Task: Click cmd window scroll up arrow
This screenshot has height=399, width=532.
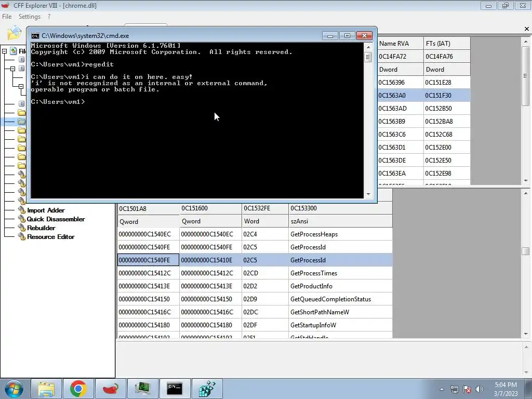Action: click(368, 47)
